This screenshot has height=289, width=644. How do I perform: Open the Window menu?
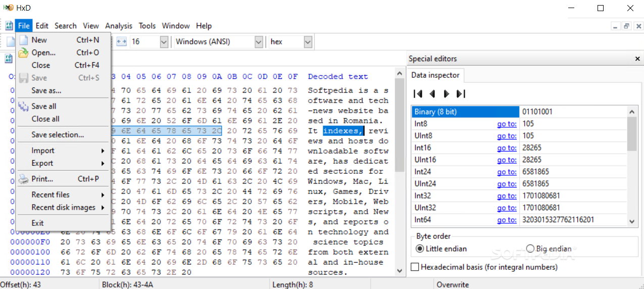pyautogui.click(x=176, y=26)
